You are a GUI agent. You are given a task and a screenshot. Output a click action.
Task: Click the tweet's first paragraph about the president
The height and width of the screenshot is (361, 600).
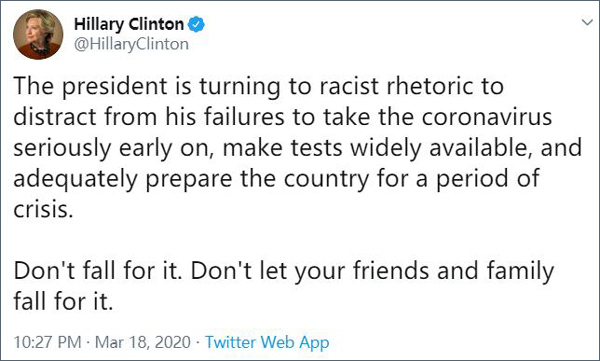pos(298,147)
